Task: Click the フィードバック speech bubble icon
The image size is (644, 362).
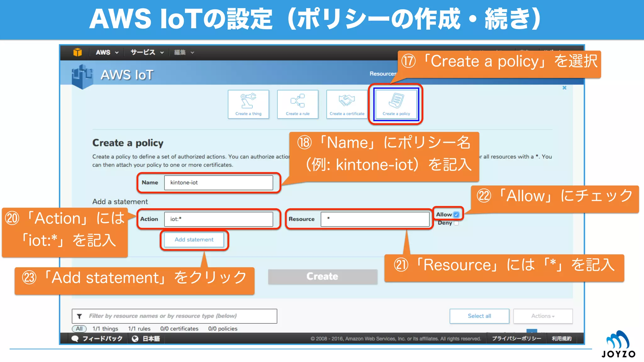Action: 75,339
